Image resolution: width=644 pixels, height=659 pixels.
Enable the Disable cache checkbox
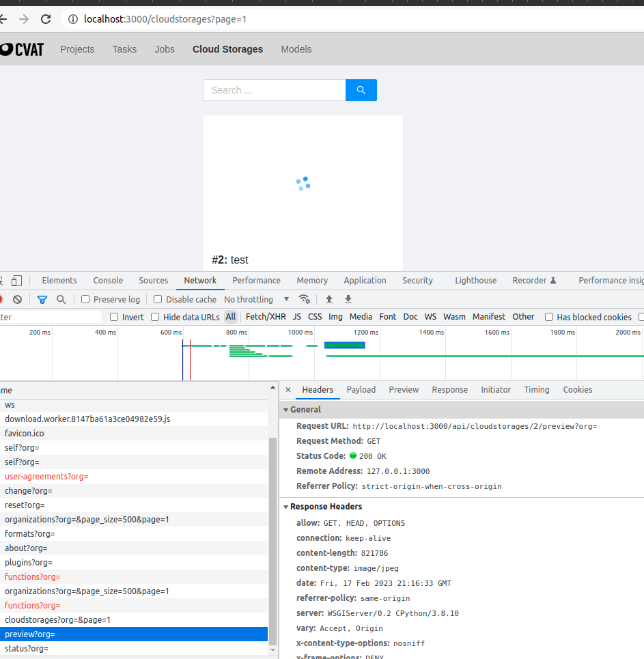[x=157, y=299]
